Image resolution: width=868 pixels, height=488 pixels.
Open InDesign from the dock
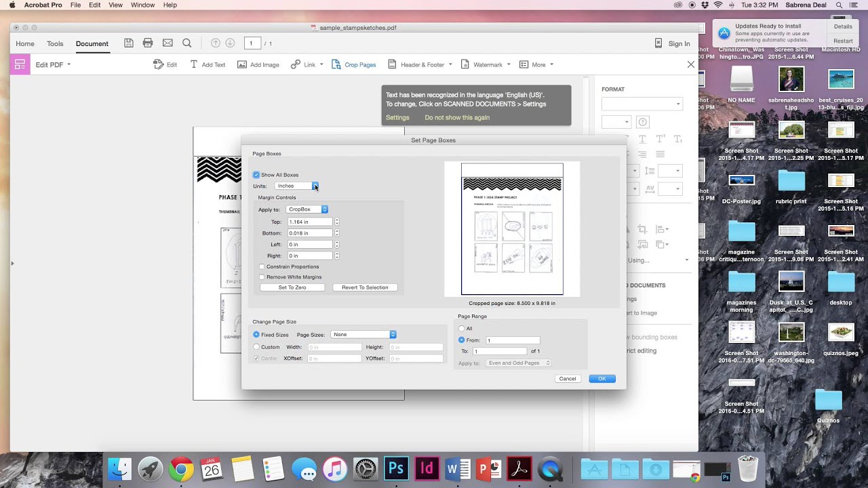pos(427,469)
